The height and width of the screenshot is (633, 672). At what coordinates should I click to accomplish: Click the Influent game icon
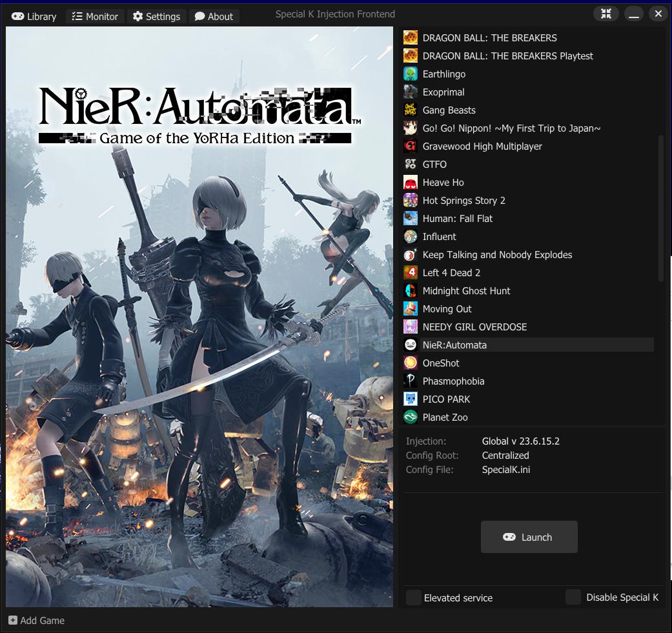coord(410,236)
